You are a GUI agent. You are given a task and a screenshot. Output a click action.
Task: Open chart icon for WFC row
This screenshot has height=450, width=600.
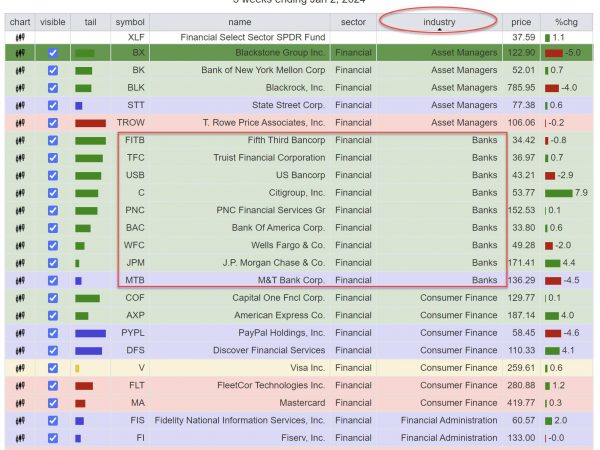pos(20,245)
